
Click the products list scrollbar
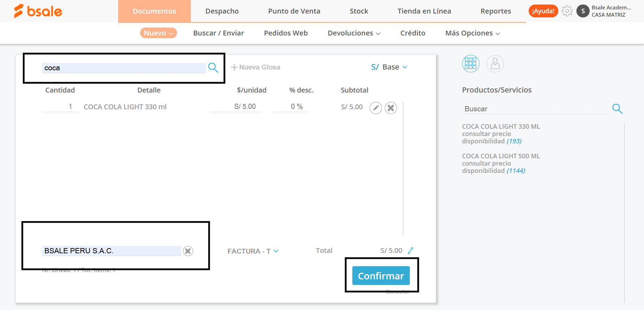tap(624, 212)
